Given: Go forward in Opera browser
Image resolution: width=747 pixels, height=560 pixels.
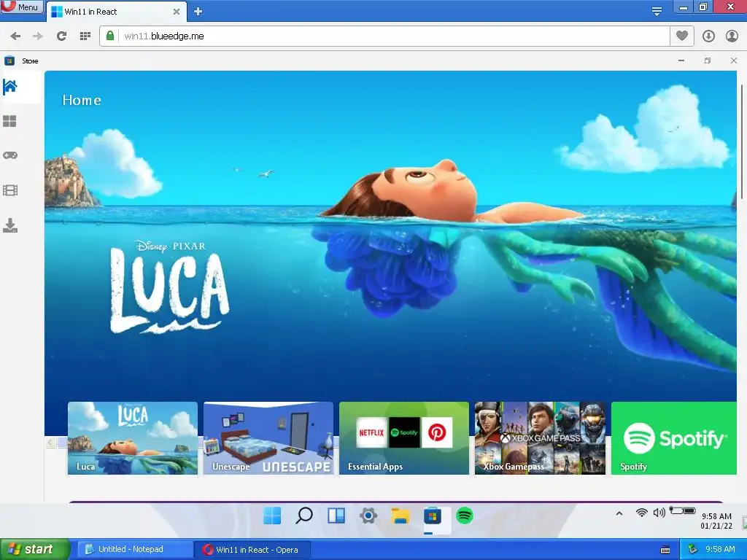Looking at the screenshot, I should [x=38, y=36].
